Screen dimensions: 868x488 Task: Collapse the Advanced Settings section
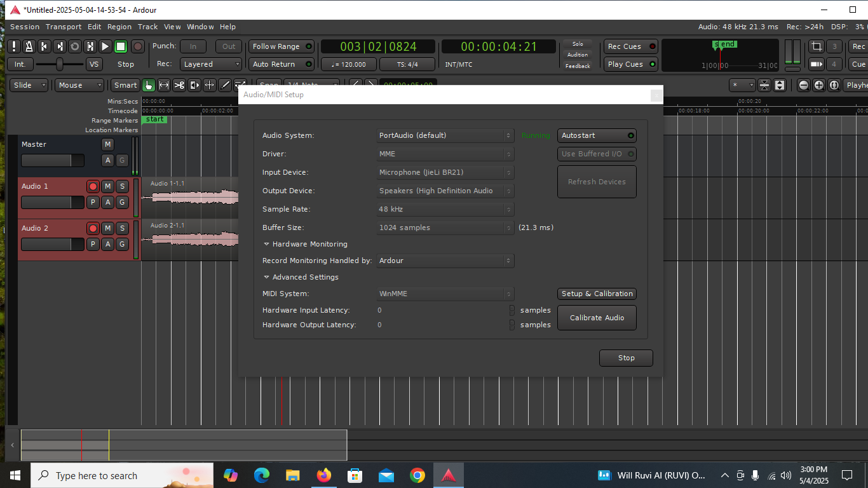tap(267, 277)
